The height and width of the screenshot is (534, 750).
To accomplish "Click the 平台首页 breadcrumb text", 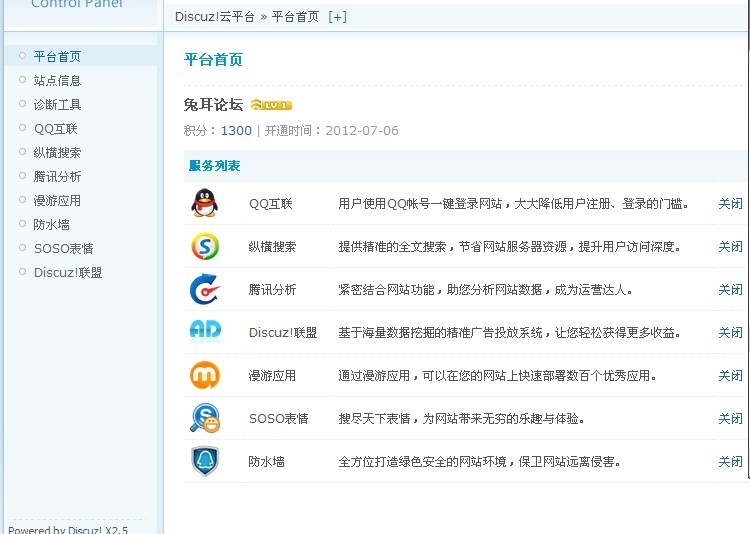I will coord(295,17).
